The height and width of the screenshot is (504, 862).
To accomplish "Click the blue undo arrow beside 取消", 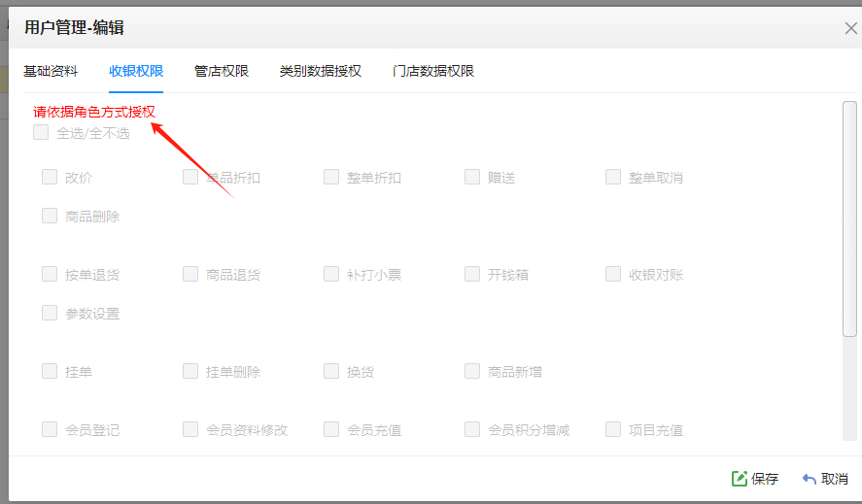I will tap(810, 479).
